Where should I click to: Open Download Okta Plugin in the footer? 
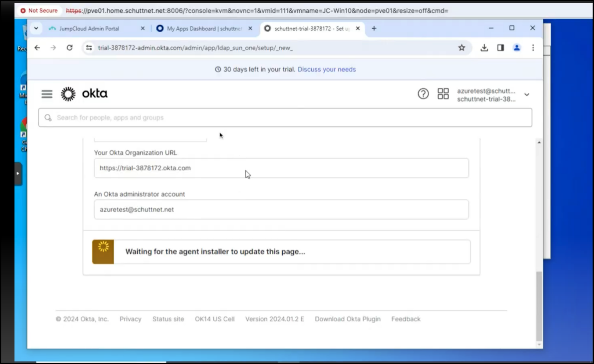347,319
